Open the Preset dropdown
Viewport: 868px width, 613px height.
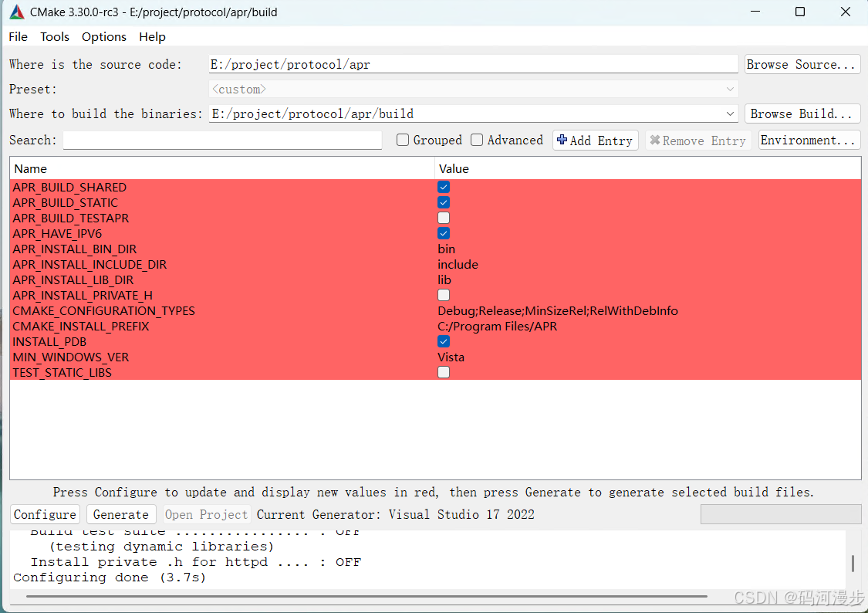[x=473, y=89]
